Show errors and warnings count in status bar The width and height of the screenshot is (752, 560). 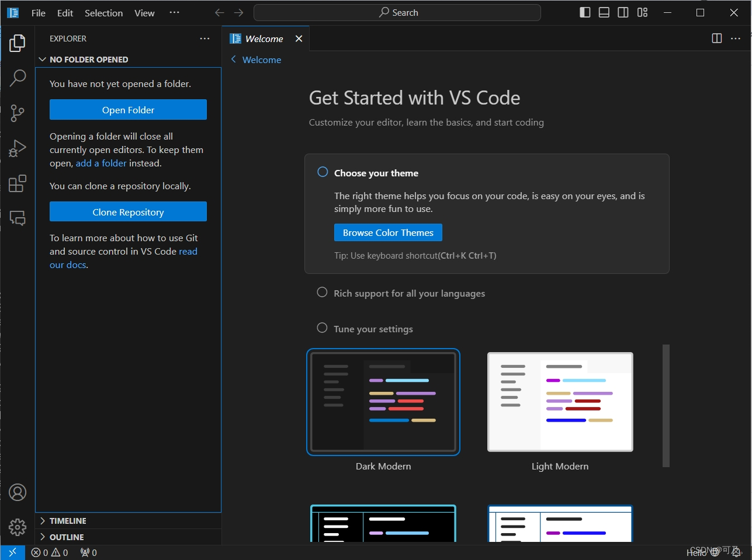pyautogui.click(x=50, y=552)
